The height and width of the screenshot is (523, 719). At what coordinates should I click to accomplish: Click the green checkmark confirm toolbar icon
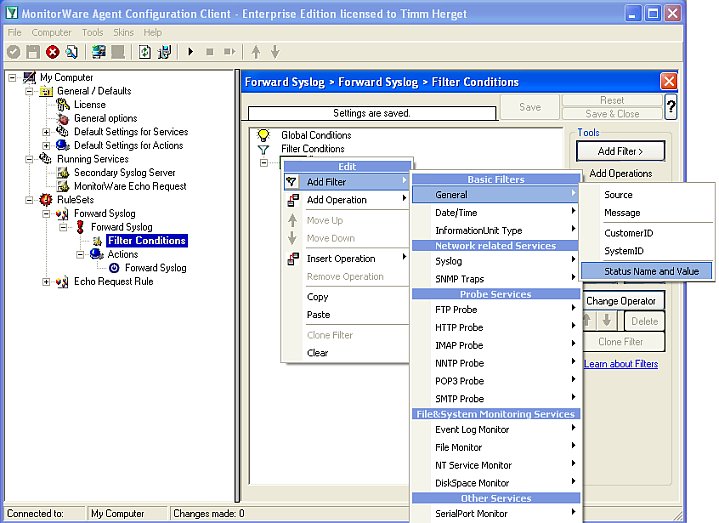[x=14, y=52]
